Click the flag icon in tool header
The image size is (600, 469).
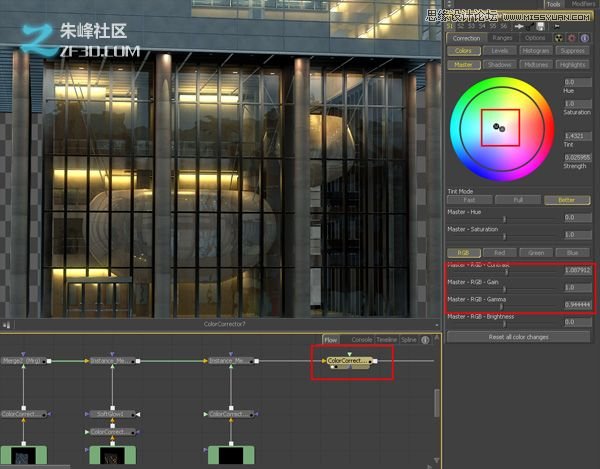tap(556, 26)
